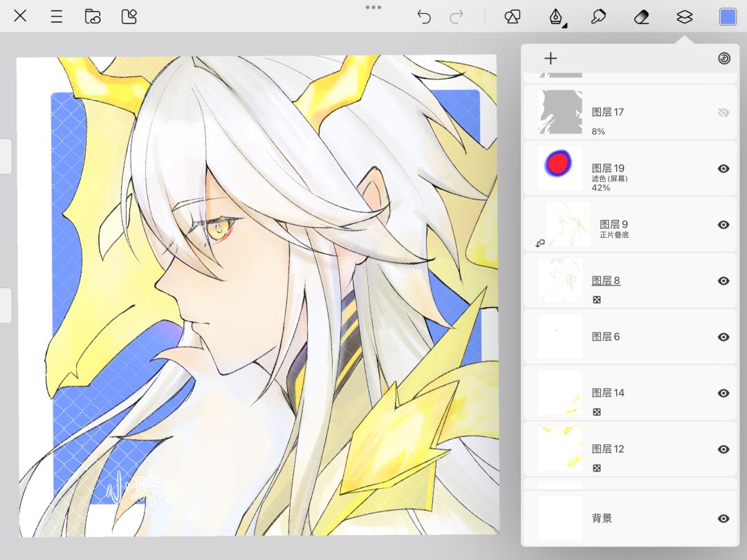Select the eraser tool
Screen dimensions: 747x560
point(641,17)
